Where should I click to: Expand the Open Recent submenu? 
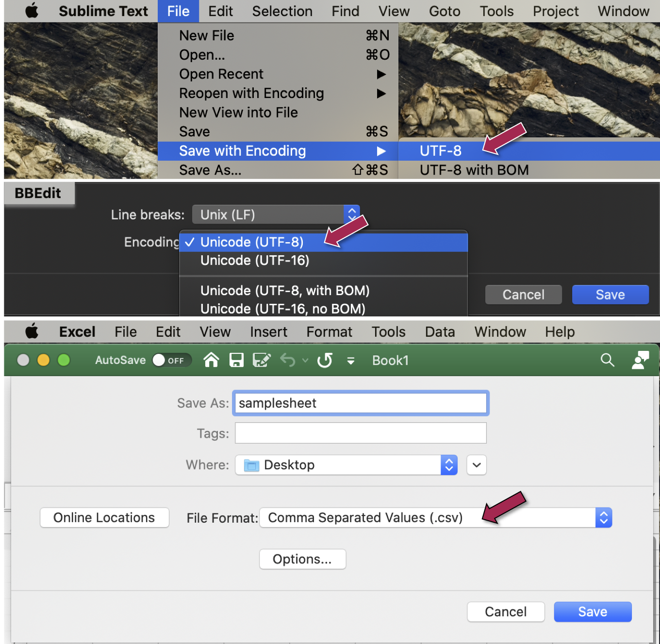click(x=278, y=74)
